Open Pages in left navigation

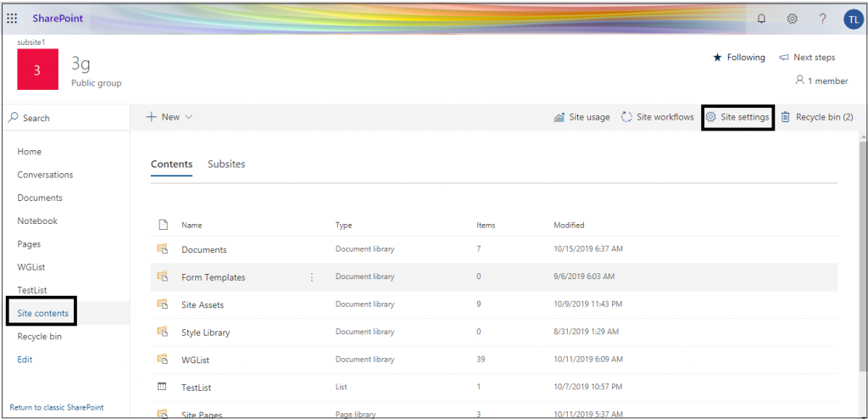pos(29,244)
